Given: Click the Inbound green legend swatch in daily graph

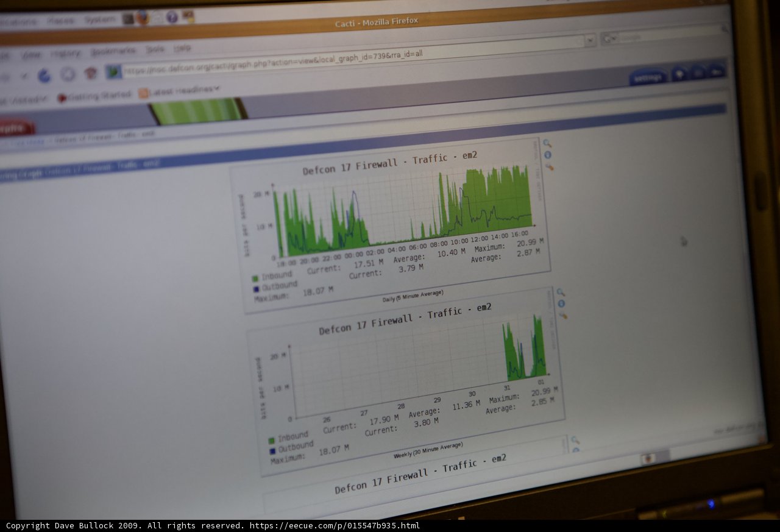Looking at the screenshot, I should coord(255,278).
